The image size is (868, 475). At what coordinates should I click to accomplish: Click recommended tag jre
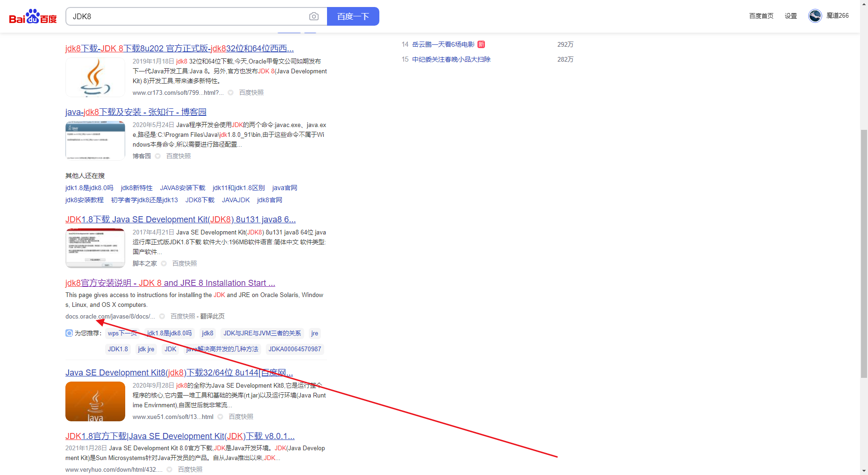tap(315, 333)
